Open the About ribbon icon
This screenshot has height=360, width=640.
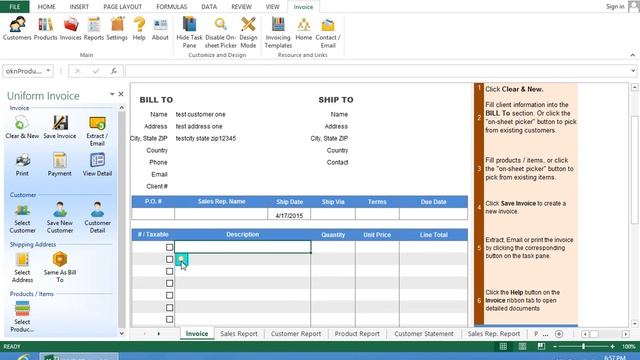point(160,29)
